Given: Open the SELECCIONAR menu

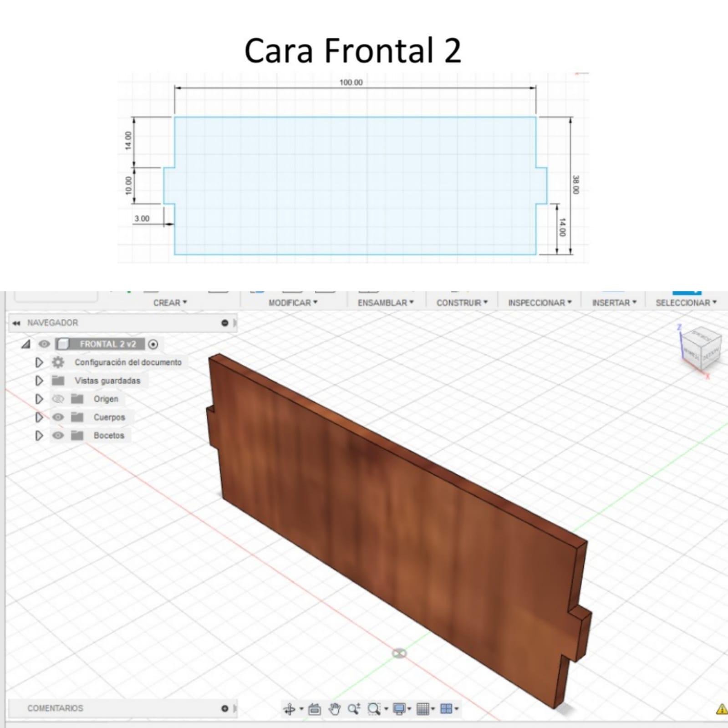Looking at the screenshot, I should tap(686, 303).
